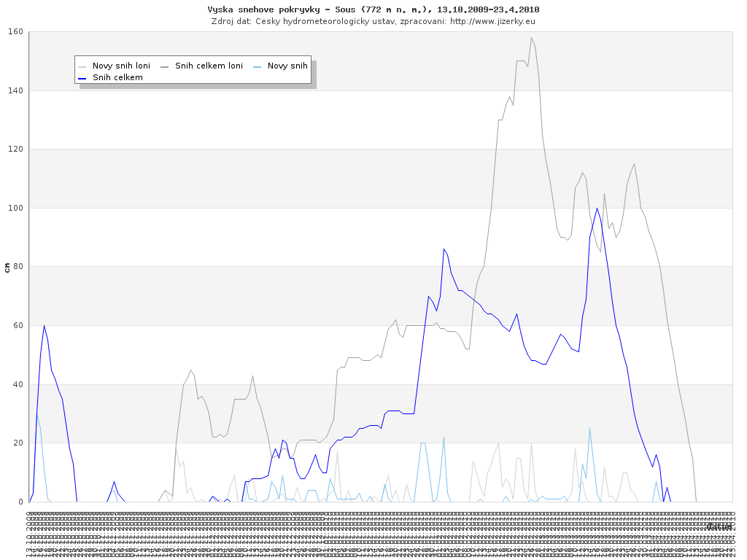Click the chart title 'Vyska snehove pokryvky'
This screenshot has height=560, width=747.
click(x=373, y=9)
